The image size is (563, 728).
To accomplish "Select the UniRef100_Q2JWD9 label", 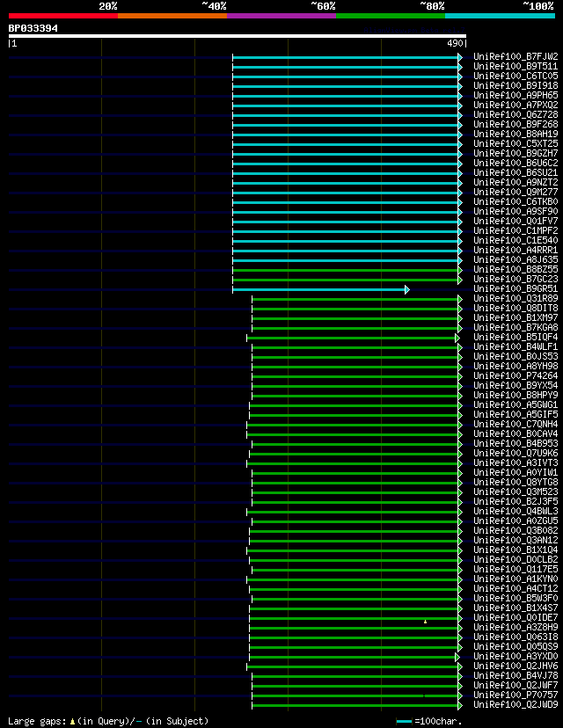I will click(x=515, y=705).
